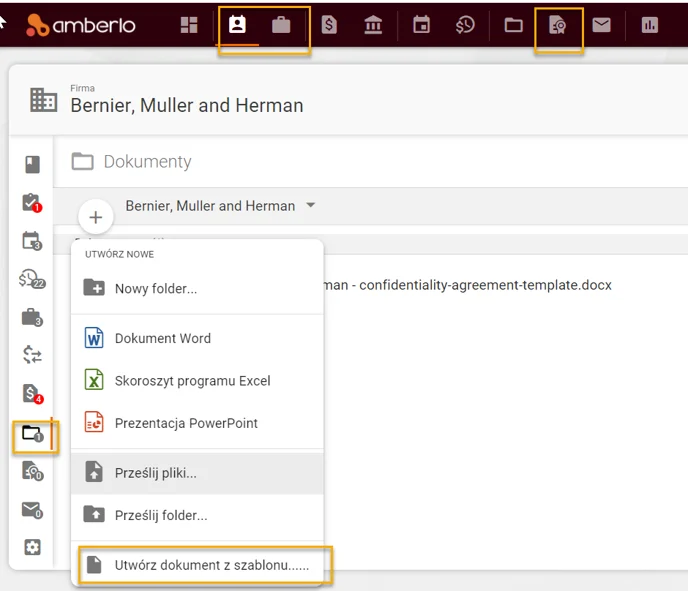Open the email envelope icon in top bar
Screen dimensions: 688x591
point(602,25)
